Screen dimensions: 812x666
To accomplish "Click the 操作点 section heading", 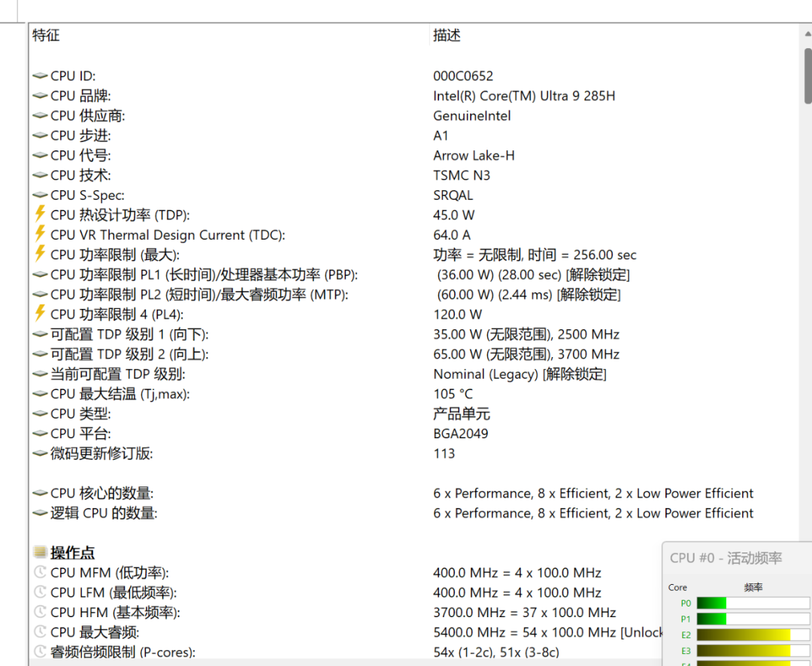I will 72,553.
